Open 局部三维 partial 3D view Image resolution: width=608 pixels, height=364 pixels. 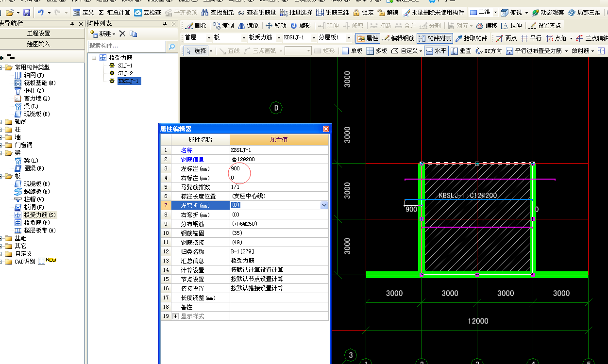click(x=584, y=12)
